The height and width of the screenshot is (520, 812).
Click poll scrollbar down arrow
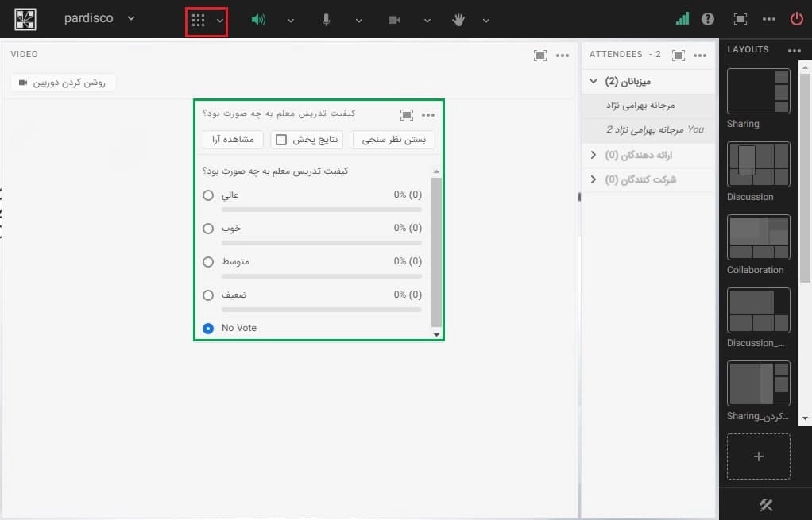pos(436,335)
